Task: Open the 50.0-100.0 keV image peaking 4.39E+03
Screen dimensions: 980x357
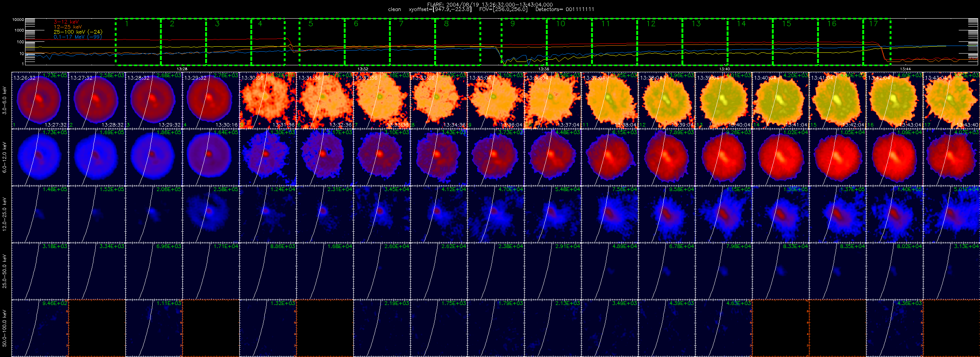Action: tap(667, 328)
